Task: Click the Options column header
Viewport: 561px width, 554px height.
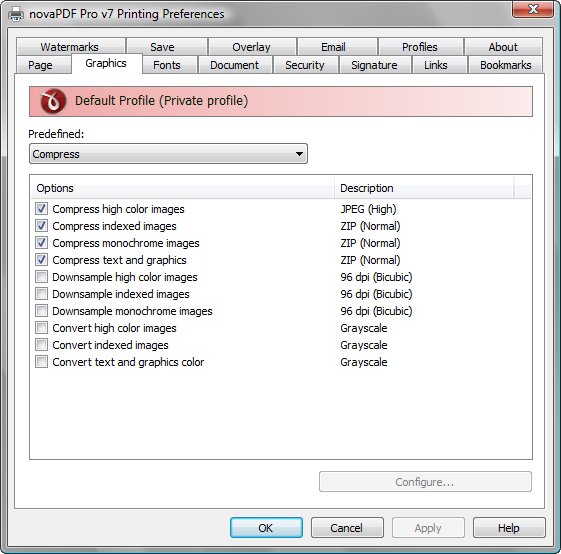Action: [182, 188]
